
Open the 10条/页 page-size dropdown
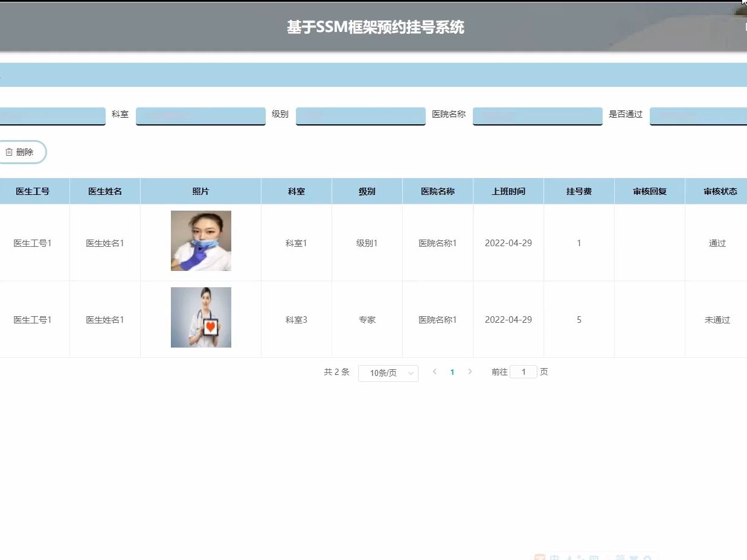click(x=388, y=373)
